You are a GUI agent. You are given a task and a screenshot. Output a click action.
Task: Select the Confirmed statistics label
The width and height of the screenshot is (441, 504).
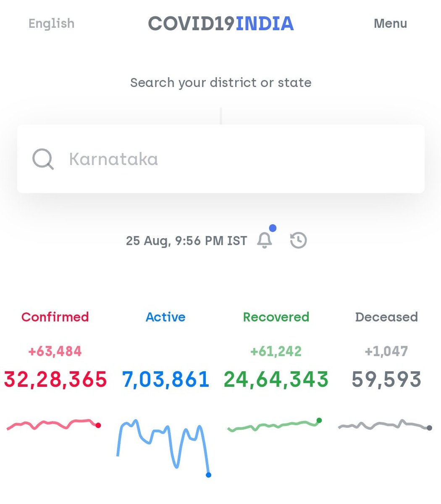(55, 317)
